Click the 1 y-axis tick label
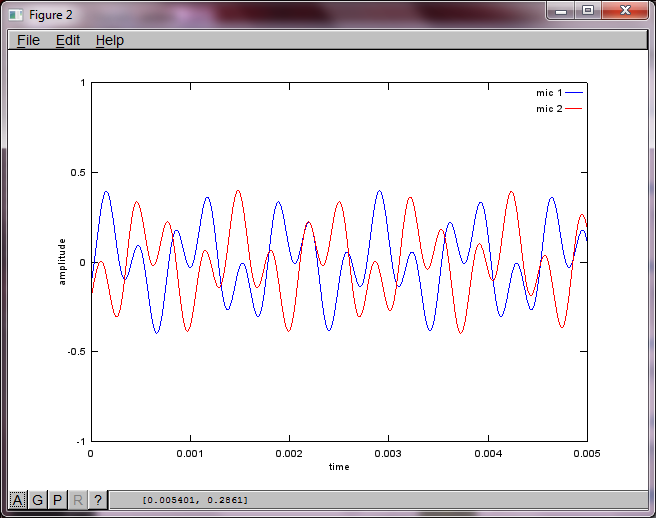 click(83, 83)
